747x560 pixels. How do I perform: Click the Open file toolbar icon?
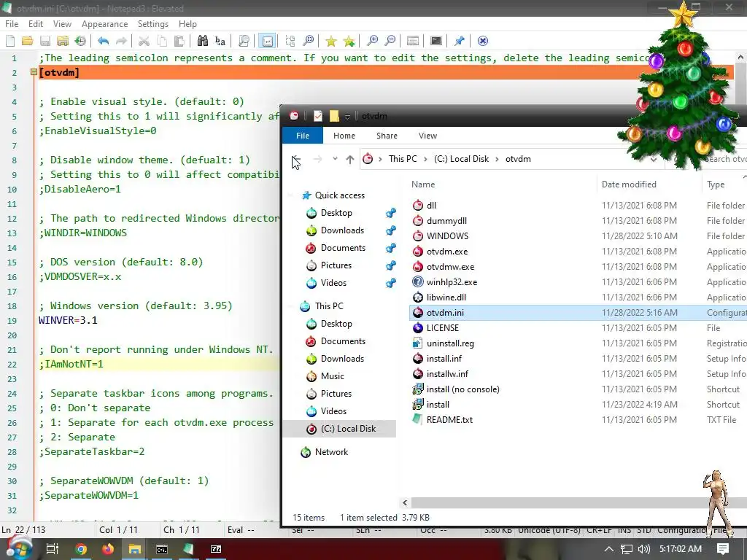point(28,41)
